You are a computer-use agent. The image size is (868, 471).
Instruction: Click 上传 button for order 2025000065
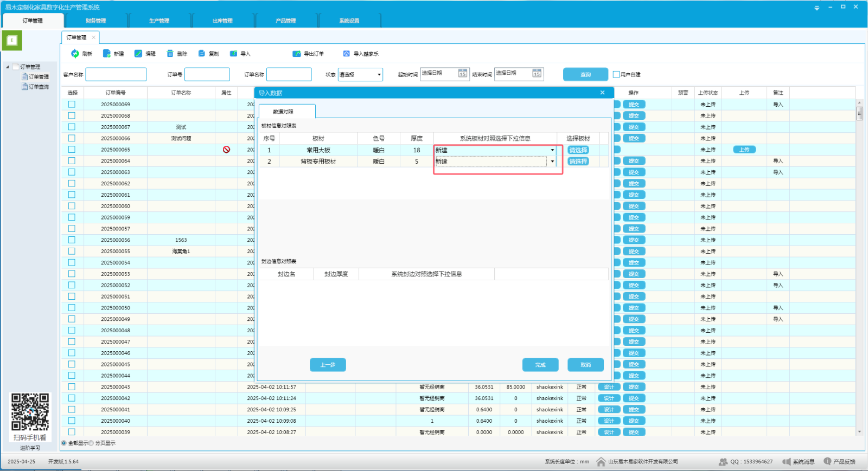pyautogui.click(x=744, y=150)
